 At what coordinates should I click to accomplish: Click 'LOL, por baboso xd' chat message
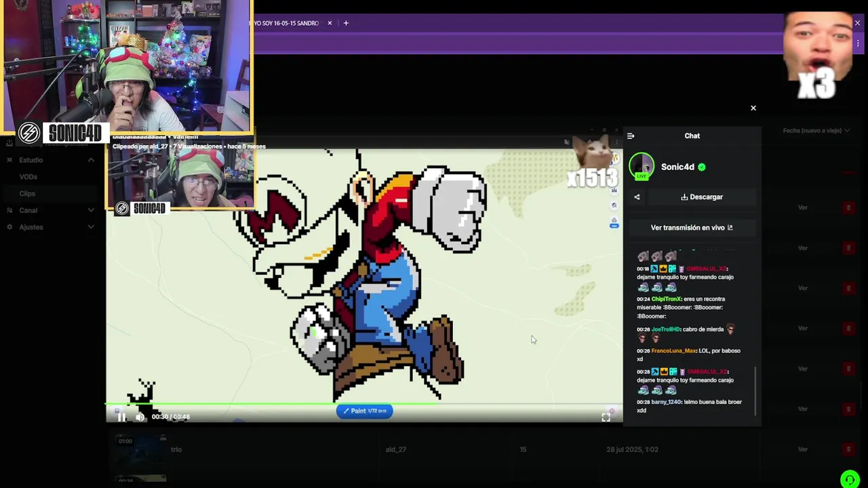click(688, 355)
